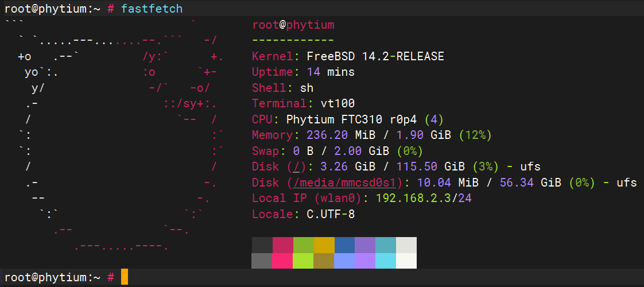The image size is (644, 287).
Task: Select the light periwinkle blue swatch in bottom row
Action: tap(344, 261)
